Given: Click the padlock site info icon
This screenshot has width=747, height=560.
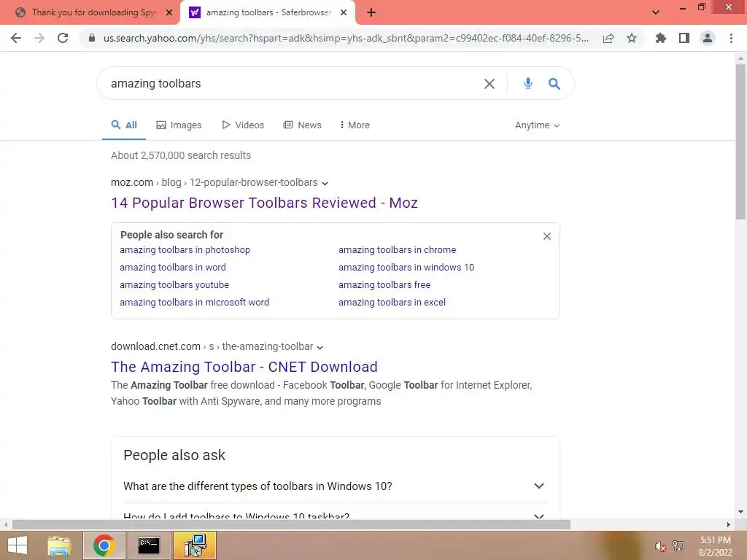Looking at the screenshot, I should pos(92,38).
